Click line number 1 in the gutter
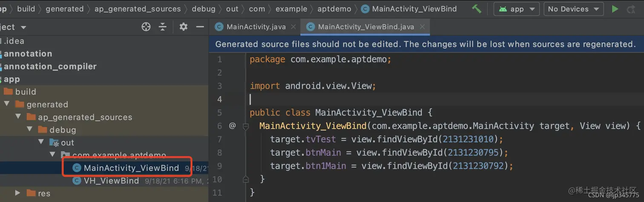 (219, 59)
